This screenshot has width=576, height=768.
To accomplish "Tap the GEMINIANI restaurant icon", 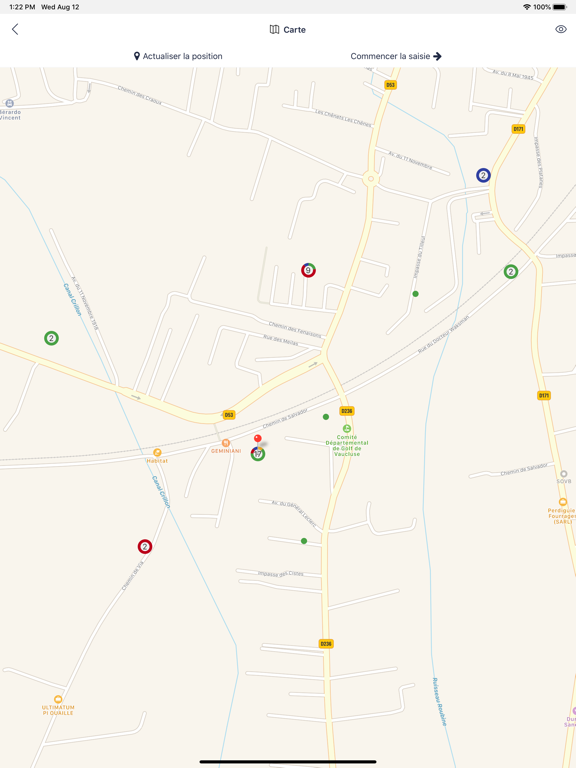I will click(226, 443).
